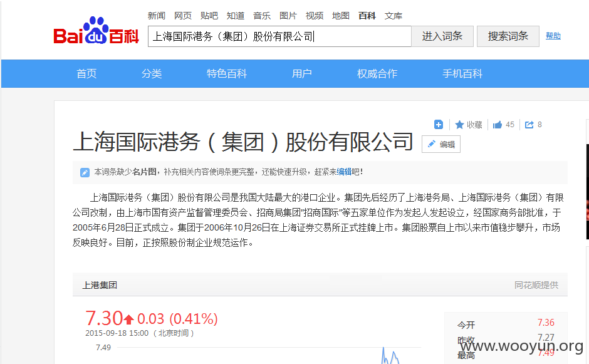Click the 今开 value 7.36

click(546, 323)
